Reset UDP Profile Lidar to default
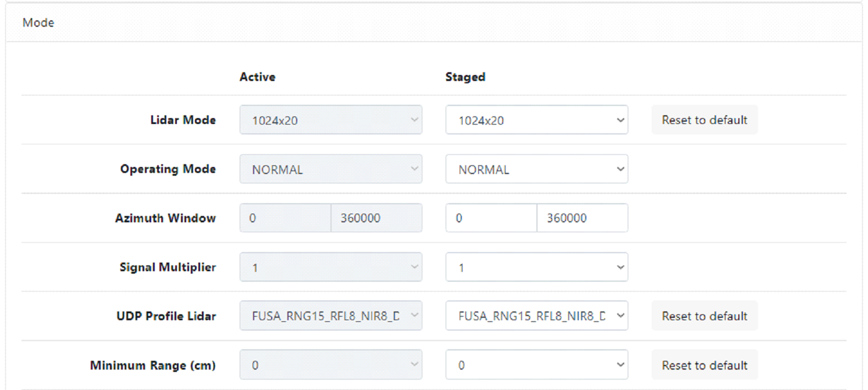 (704, 315)
